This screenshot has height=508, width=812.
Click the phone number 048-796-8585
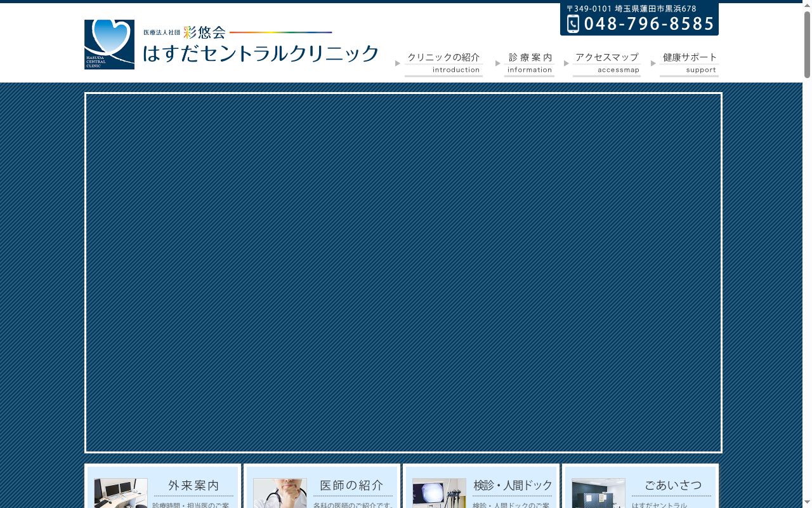(x=649, y=24)
